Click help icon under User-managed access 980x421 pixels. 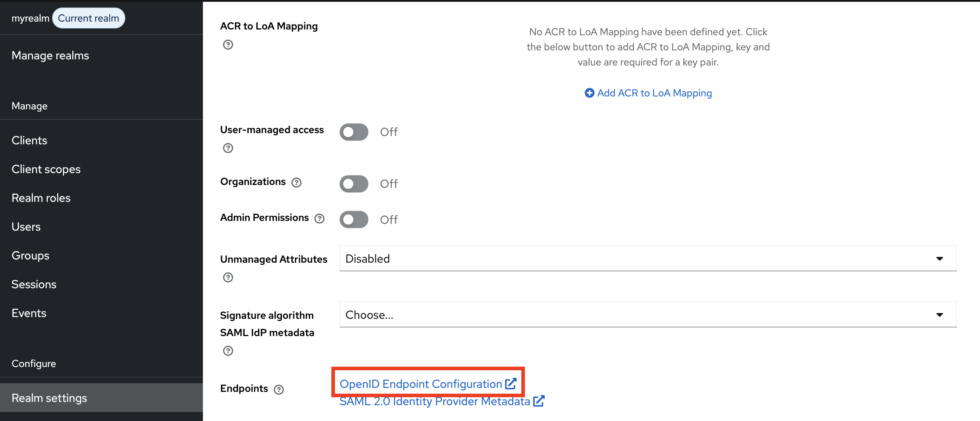tap(228, 148)
